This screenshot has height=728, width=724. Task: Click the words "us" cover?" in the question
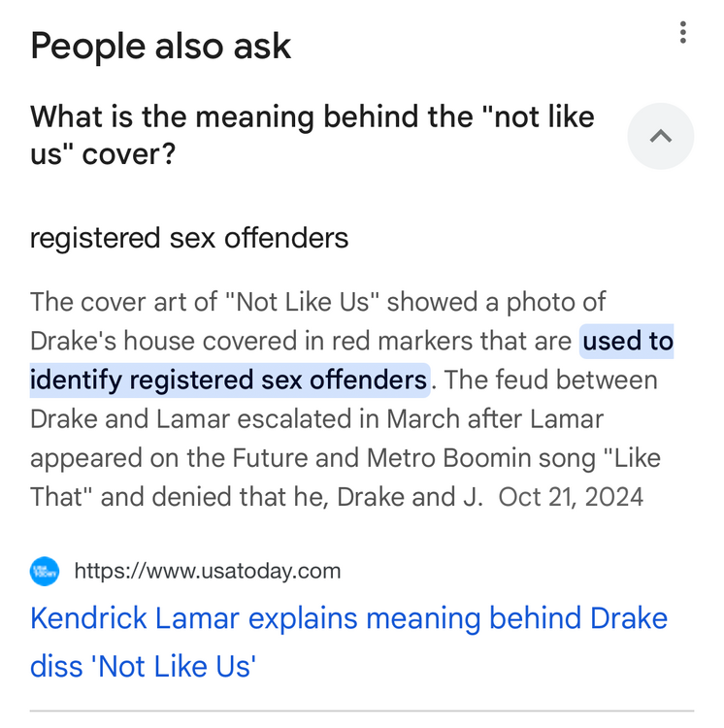(103, 153)
